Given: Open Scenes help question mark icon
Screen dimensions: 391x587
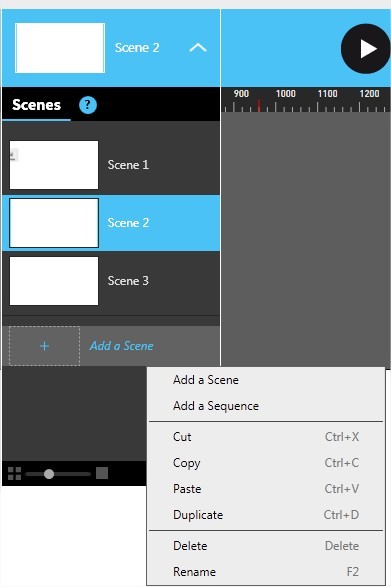Looking at the screenshot, I should tap(88, 105).
